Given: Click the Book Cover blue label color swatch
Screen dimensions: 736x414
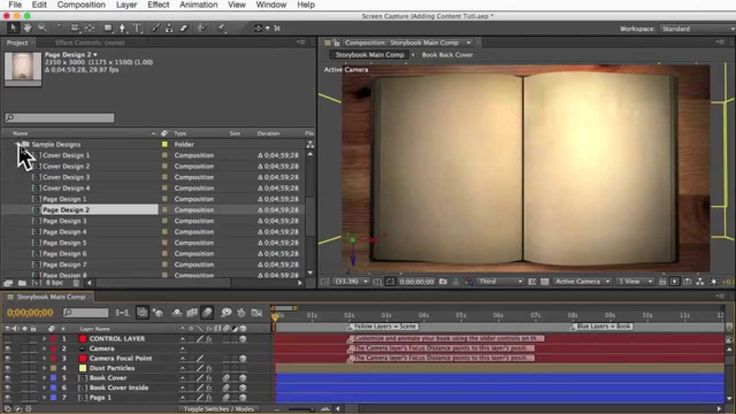Looking at the screenshot, I should 54,378.
